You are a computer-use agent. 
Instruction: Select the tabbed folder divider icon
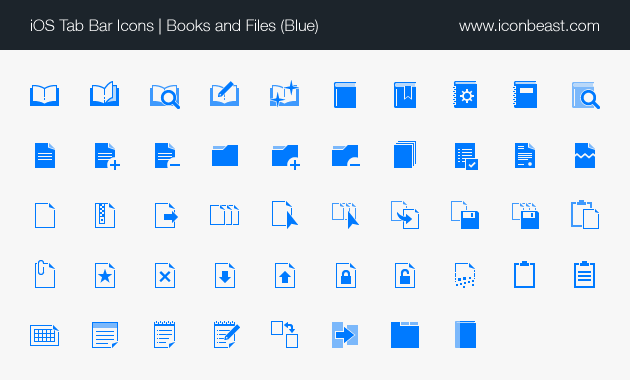tap(405, 335)
